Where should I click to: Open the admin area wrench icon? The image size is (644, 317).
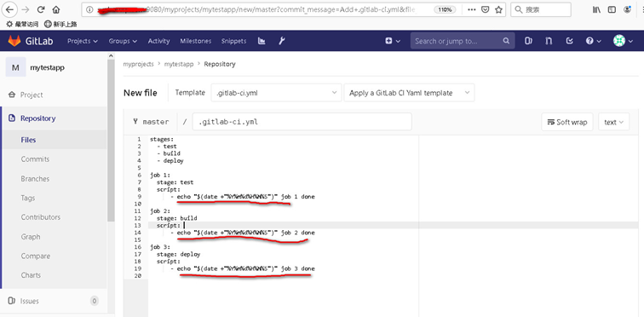[281, 41]
